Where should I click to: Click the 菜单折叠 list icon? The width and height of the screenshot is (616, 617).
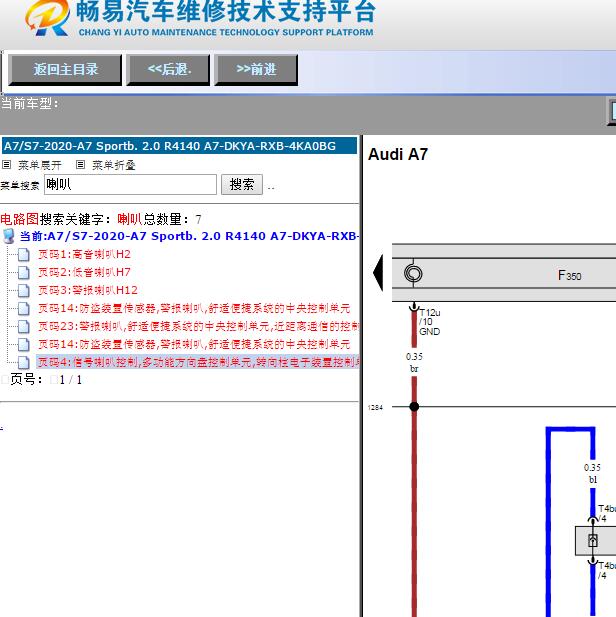(80, 164)
